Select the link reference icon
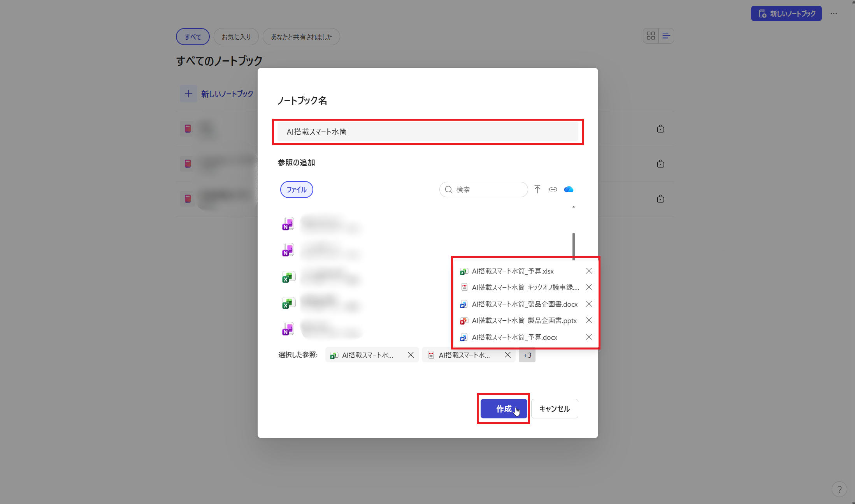 553,190
